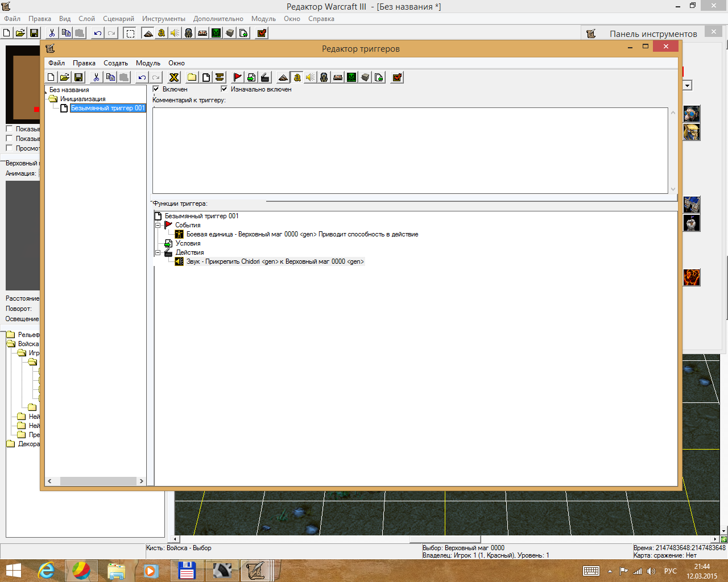Viewport: 728px width, 582px height.
Task: Select the 'Боевая единица' event line
Action: 302,234
